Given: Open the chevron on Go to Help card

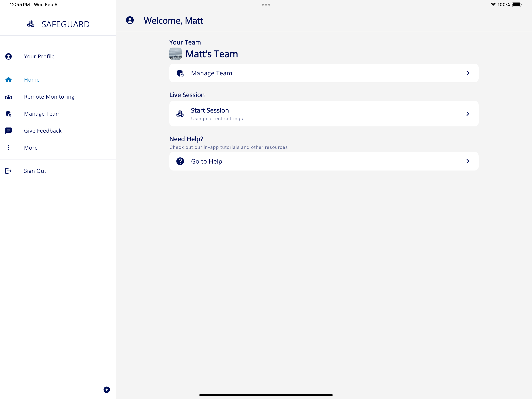Looking at the screenshot, I should [x=468, y=161].
